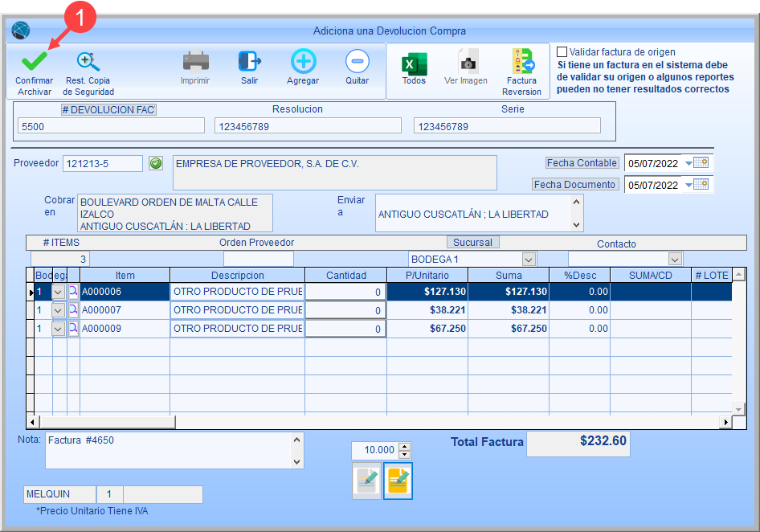
Task: Click the Salir exit icon
Action: [x=250, y=62]
